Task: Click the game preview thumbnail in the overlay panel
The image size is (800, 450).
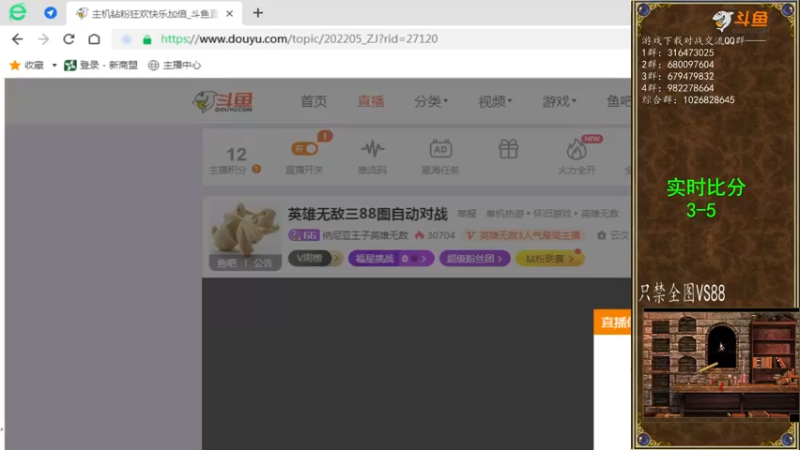Action: pos(719,366)
